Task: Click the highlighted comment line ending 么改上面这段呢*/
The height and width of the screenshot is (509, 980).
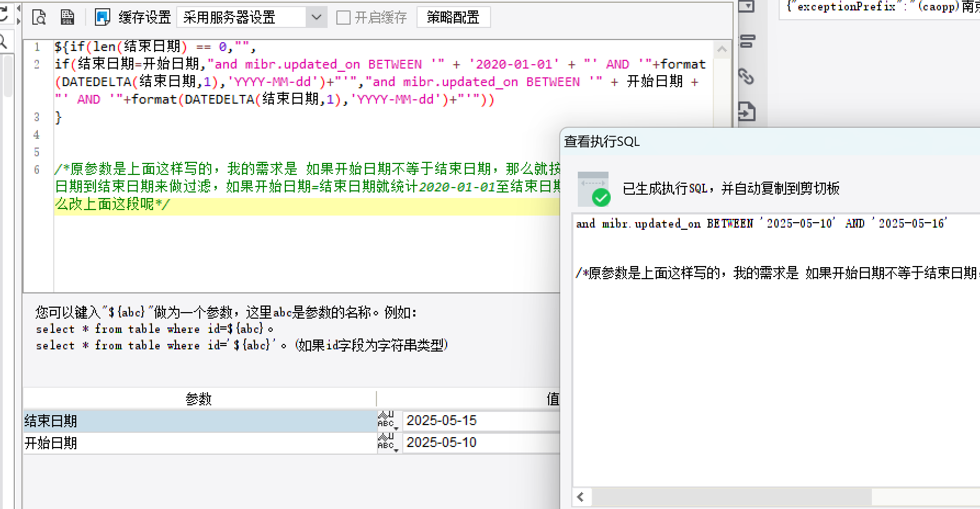Action: click(112, 205)
